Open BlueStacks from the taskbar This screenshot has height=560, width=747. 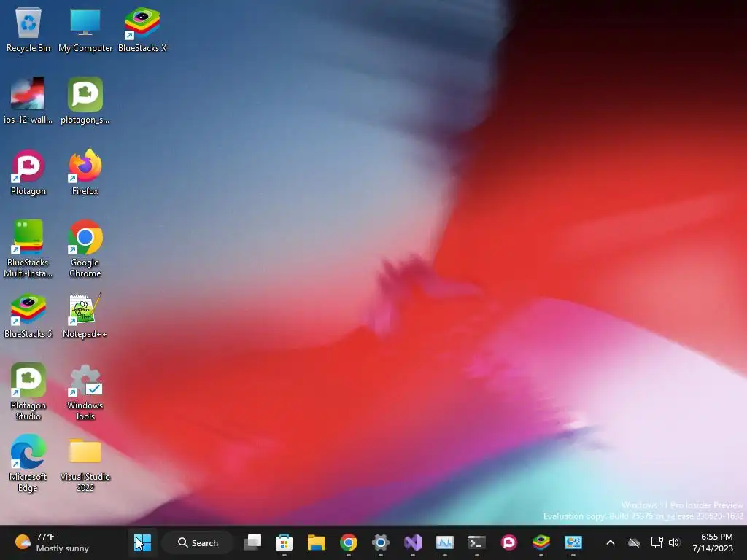541,542
